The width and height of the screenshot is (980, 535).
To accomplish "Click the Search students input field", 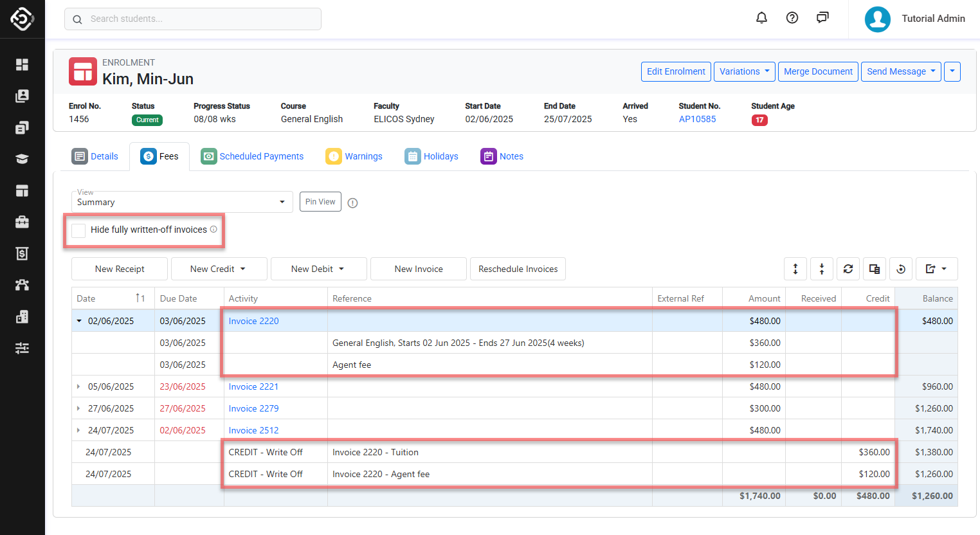I will (x=193, y=19).
